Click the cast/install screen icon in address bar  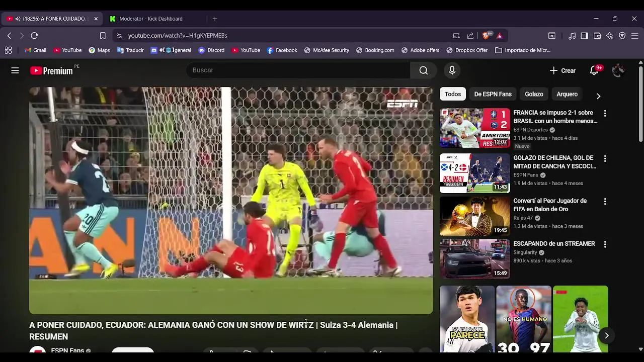pos(456,36)
